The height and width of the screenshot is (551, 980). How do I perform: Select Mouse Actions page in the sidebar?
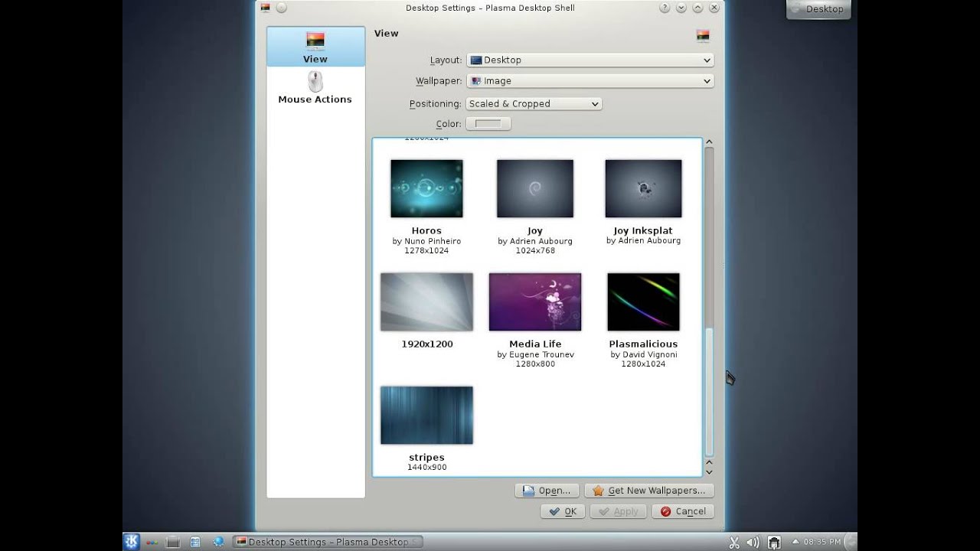(315, 87)
